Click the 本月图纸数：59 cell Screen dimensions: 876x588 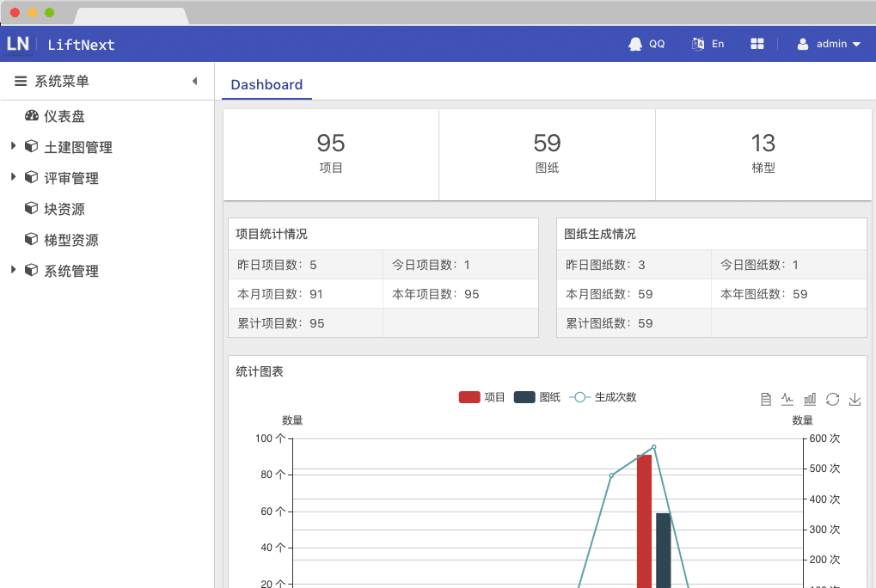tap(634, 294)
